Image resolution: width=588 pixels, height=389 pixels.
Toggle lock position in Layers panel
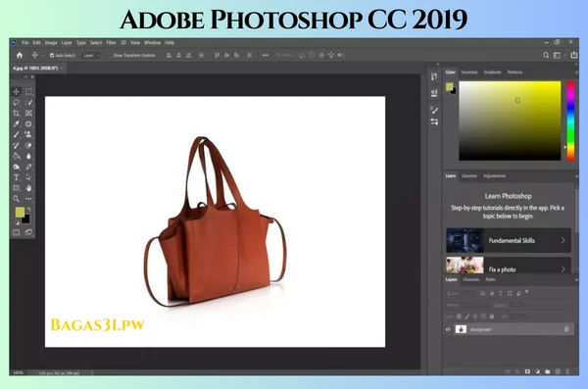[x=475, y=316]
